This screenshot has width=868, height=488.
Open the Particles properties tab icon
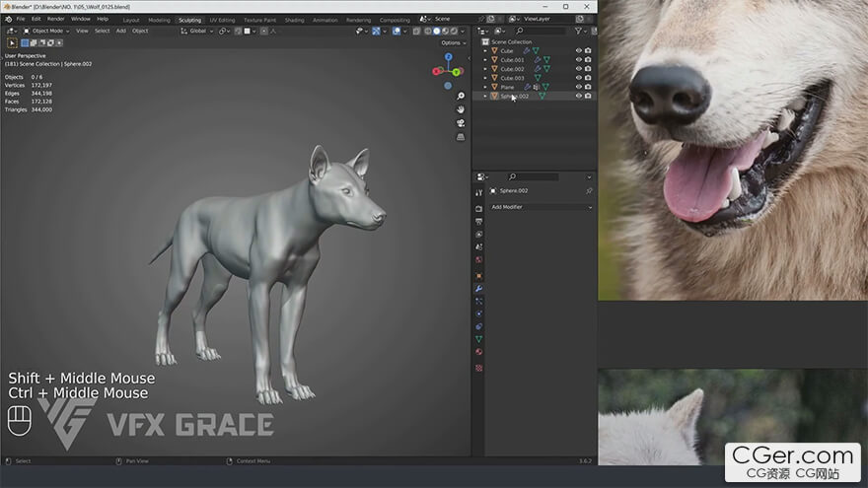coord(478,301)
